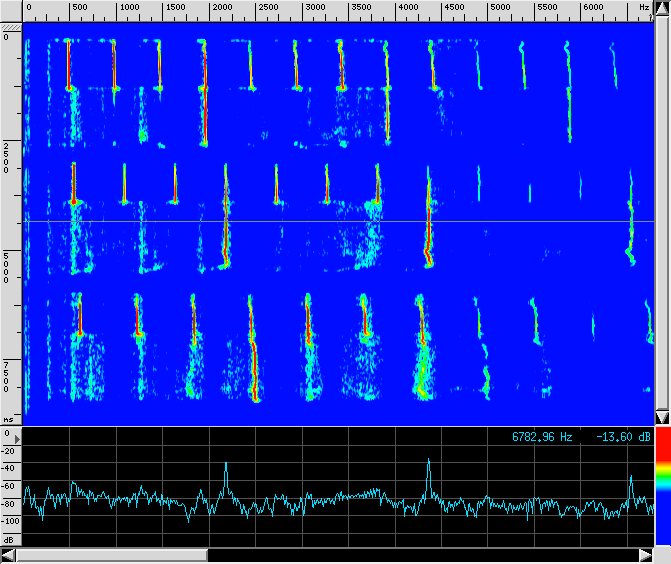Image resolution: width=671 pixels, height=564 pixels.
Task: Click the ms unit label on left ruler
Action: [x=8, y=420]
